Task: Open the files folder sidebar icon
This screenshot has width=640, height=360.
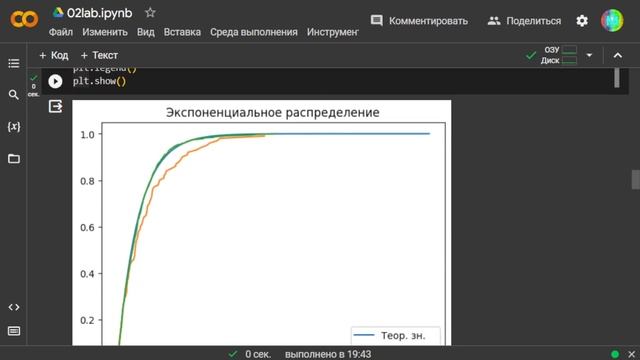Action: tap(13, 158)
